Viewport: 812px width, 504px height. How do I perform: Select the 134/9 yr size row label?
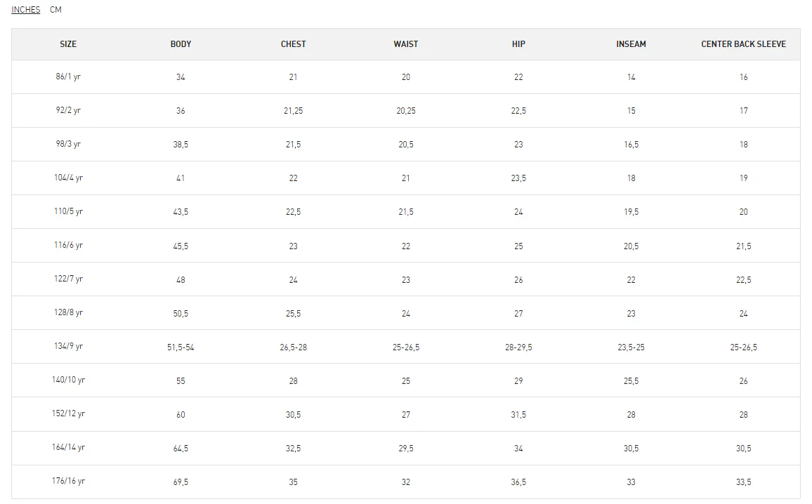tap(68, 346)
